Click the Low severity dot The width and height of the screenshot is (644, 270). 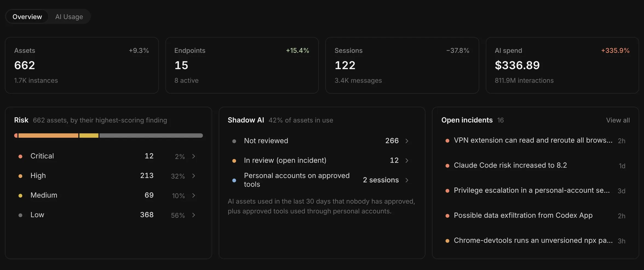coord(20,215)
